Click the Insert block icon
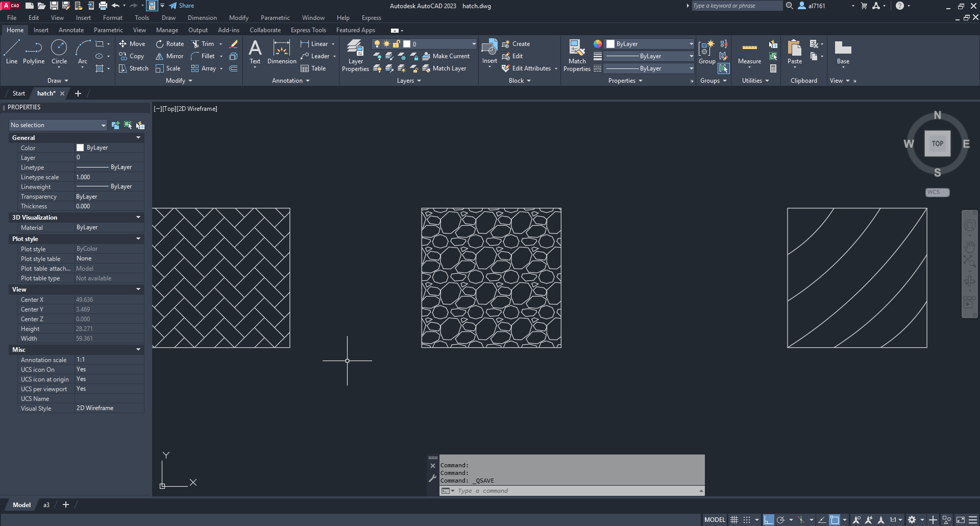 pyautogui.click(x=489, y=52)
